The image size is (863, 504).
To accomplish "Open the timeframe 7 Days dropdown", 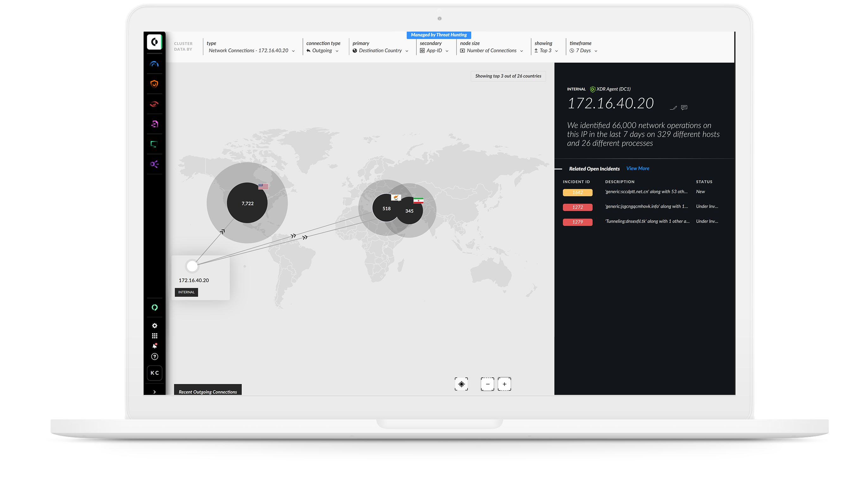I will click(x=584, y=51).
